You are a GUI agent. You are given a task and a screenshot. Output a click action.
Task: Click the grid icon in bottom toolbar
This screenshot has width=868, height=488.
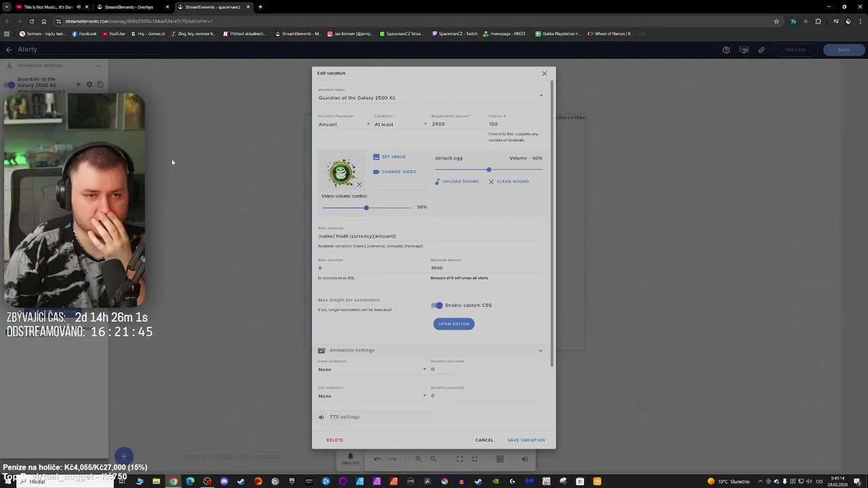pos(500,459)
